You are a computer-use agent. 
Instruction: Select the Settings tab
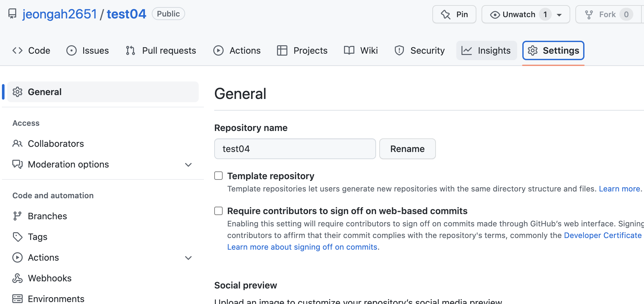553,50
